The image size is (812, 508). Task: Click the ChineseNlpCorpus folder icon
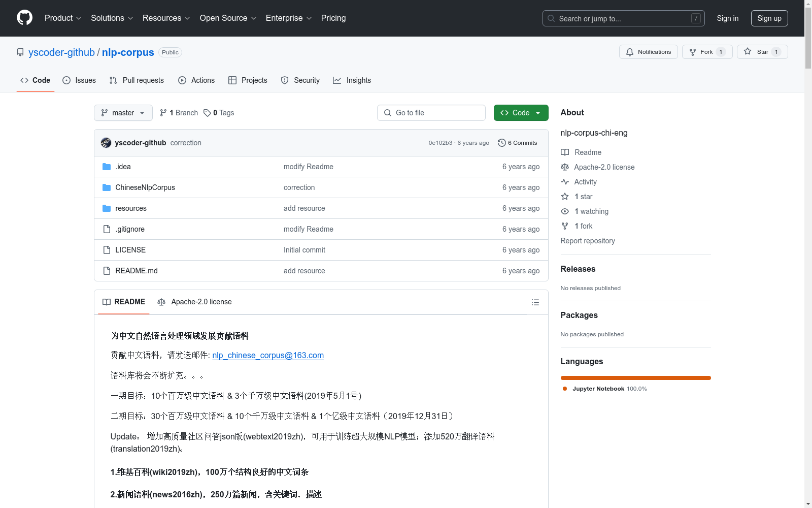coord(107,187)
